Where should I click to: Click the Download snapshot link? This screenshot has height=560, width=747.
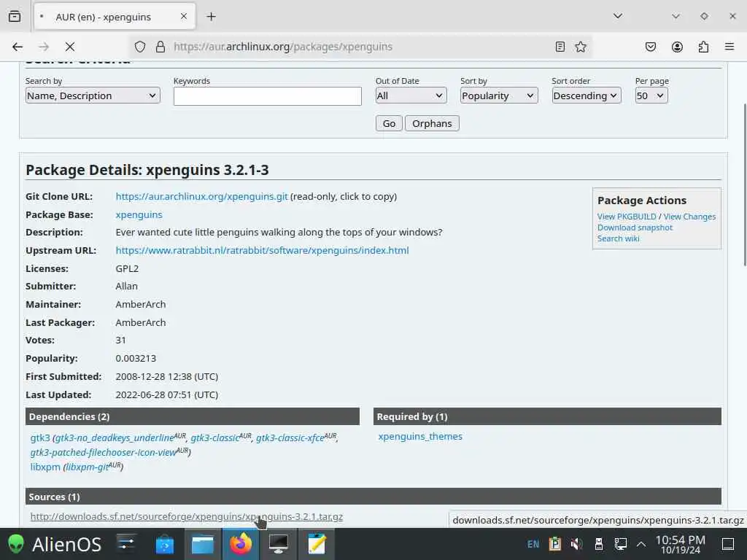point(635,227)
